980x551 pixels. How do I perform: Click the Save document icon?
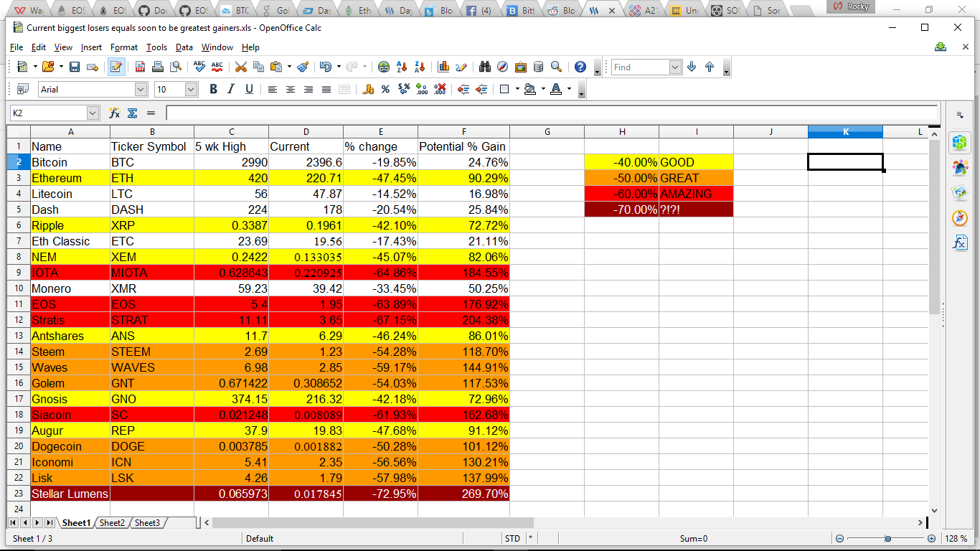(75, 67)
